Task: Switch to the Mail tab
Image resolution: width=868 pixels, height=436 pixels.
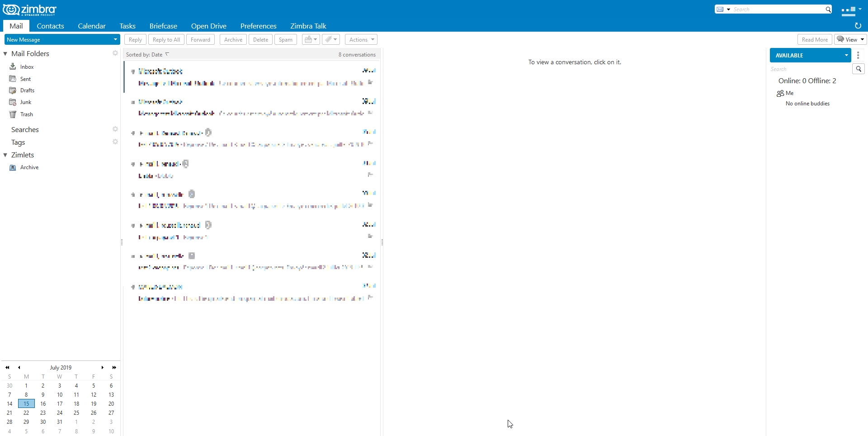Action: (x=16, y=26)
